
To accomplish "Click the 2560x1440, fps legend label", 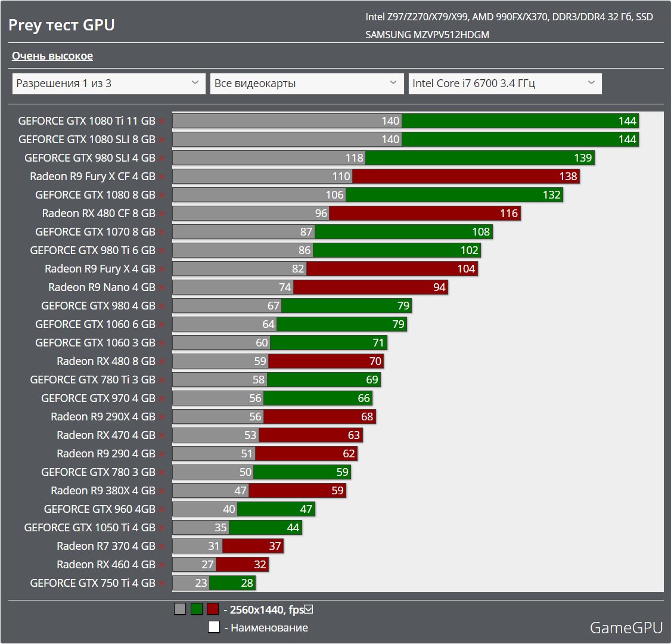I will 267,609.
